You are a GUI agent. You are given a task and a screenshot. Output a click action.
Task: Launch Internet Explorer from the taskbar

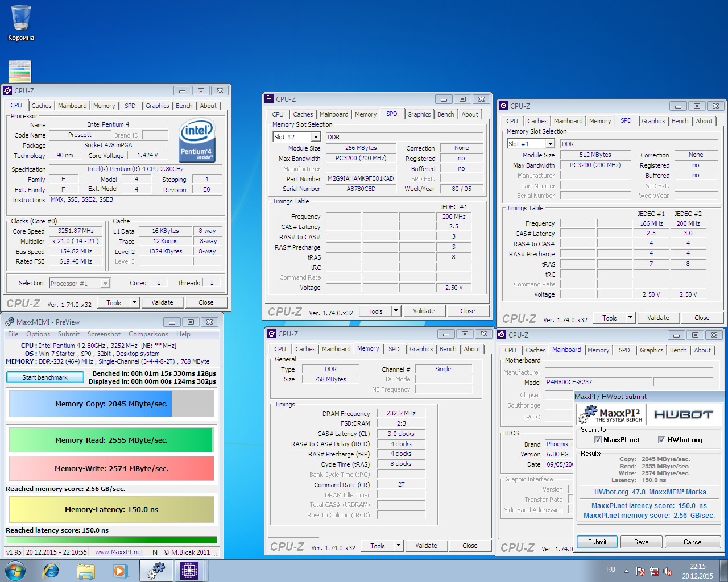tap(51, 571)
